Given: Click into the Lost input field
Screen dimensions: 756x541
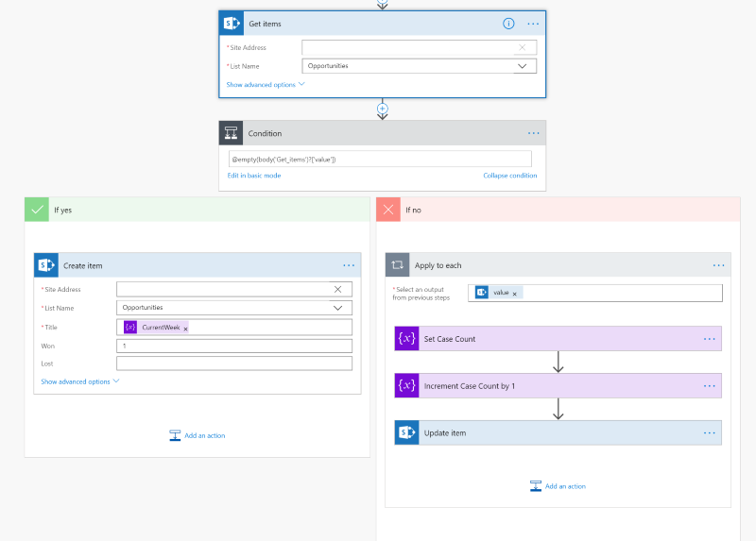Looking at the screenshot, I should (x=233, y=363).
